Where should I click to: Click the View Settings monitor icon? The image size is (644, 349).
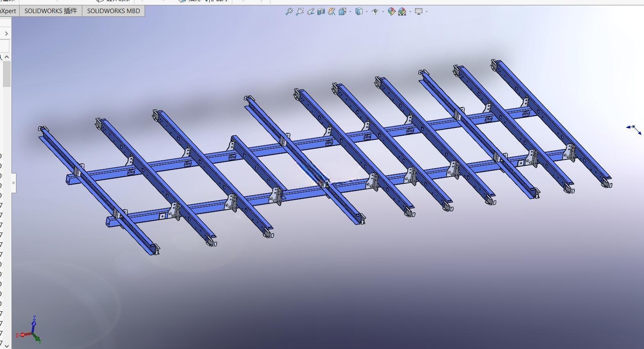419,11
